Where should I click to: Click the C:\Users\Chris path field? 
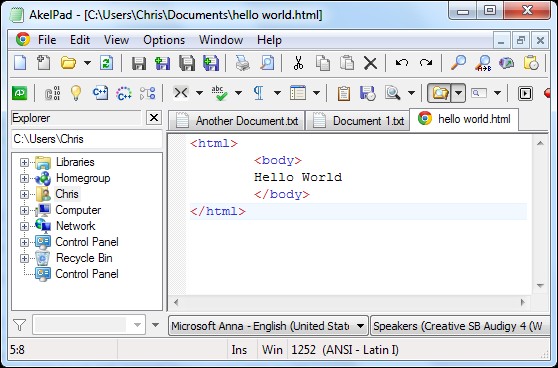[x=86, y=139]
